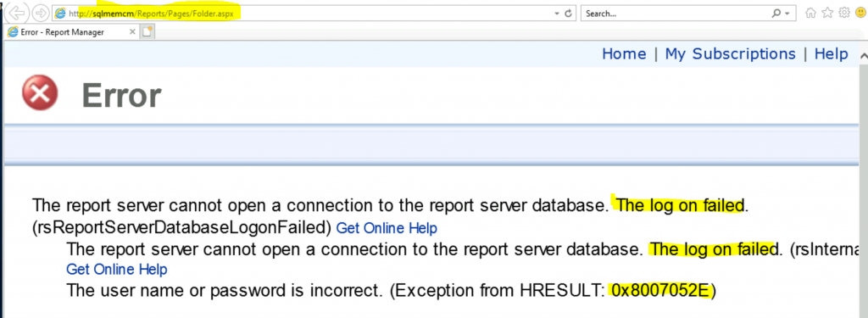The width and height of the screenshot is (868, 318).
Task: Click the browser Forward arrow button
Action: [40, 13]
